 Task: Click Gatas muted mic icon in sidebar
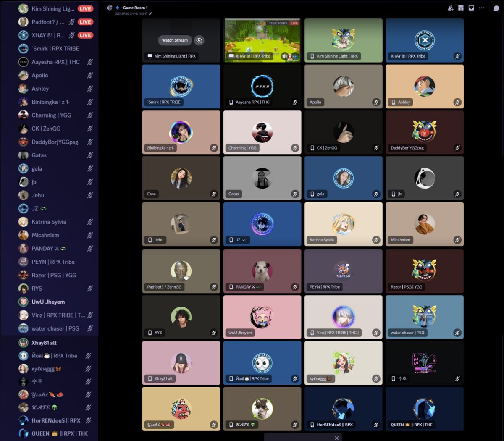(x=90, y=155)
